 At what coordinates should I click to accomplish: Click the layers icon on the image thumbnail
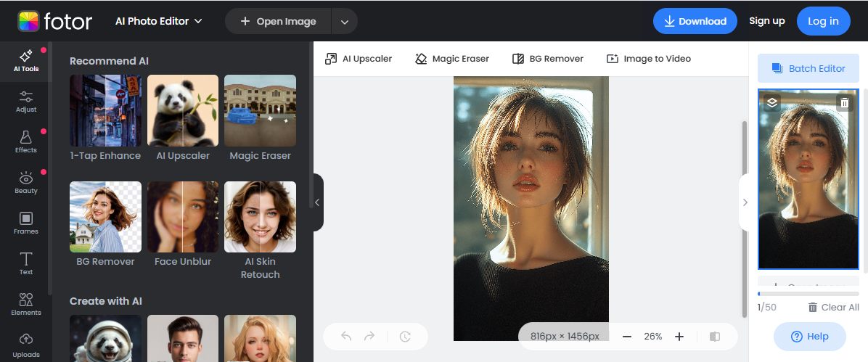772,102
